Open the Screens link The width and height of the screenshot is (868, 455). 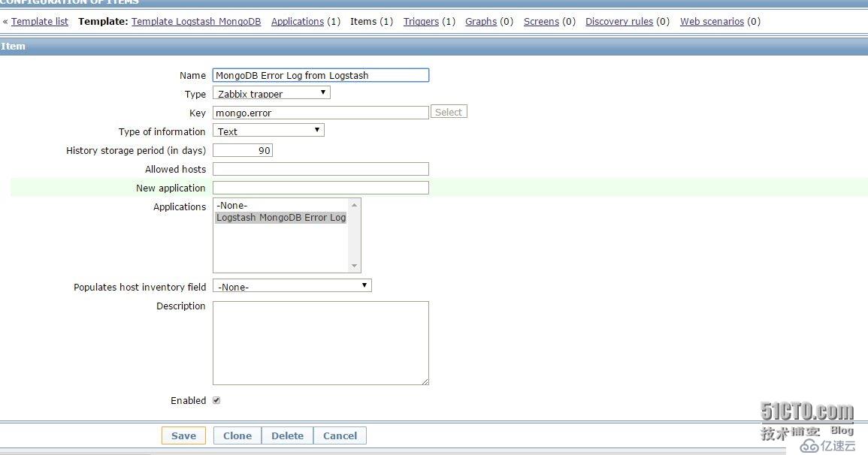541,22
